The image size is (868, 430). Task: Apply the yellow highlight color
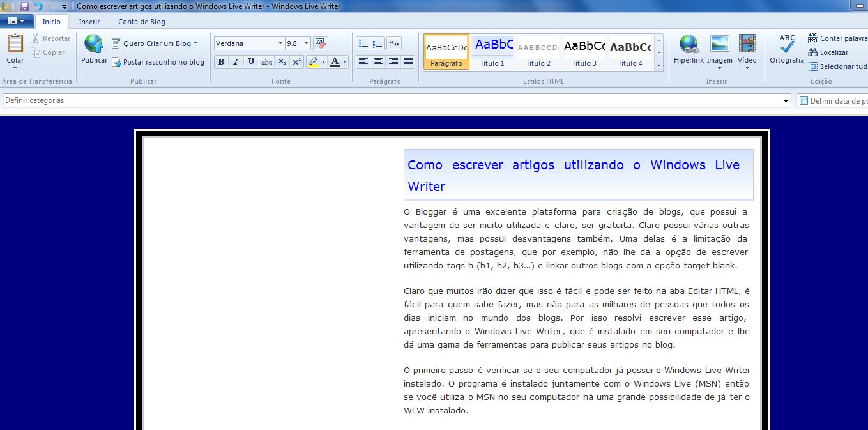(x=313, y=62)
